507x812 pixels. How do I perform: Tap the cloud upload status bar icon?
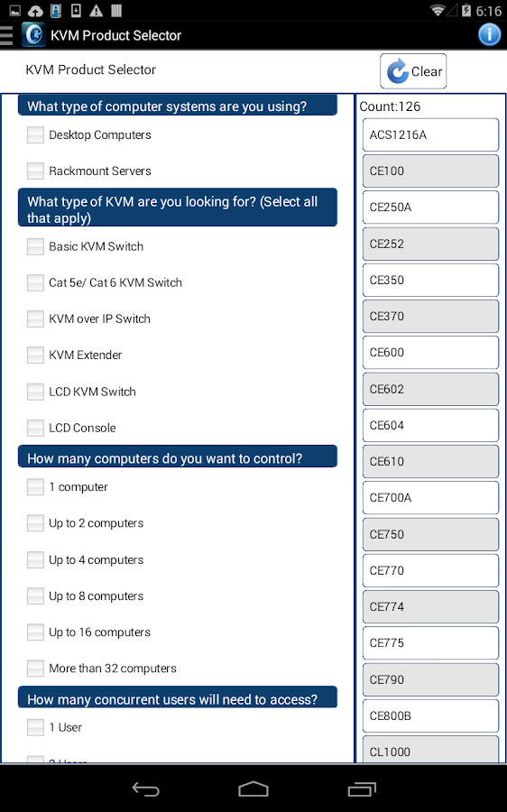click(x=35, y=10)
